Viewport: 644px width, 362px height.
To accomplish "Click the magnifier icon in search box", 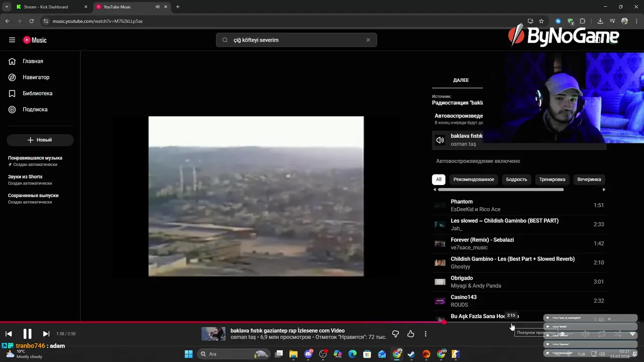I will coord(225,40).
